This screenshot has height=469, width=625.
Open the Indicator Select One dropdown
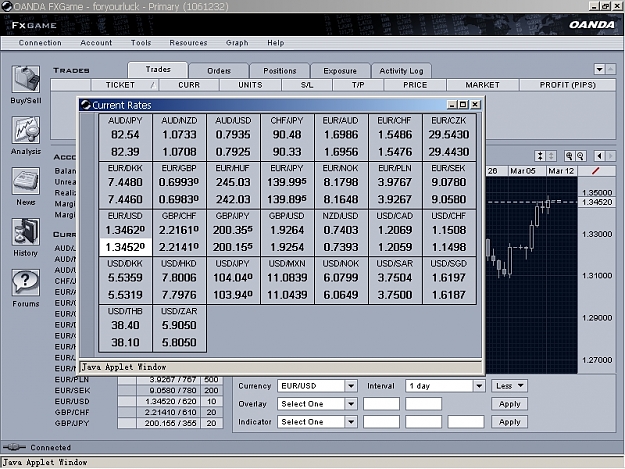[x=316, y=422]
